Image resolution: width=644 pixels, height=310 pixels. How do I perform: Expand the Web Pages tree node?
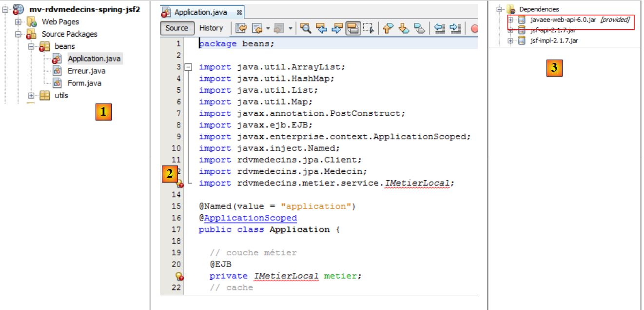tap(19, 22)
